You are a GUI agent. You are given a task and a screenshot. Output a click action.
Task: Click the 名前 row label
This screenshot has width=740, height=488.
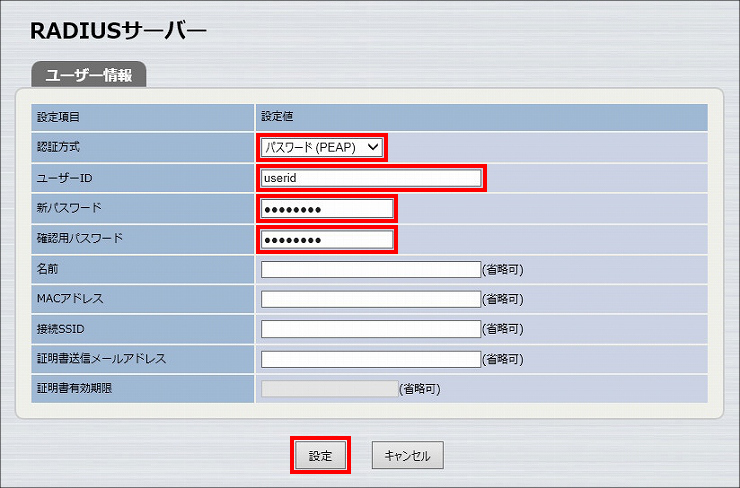click(x=48, y=269)
